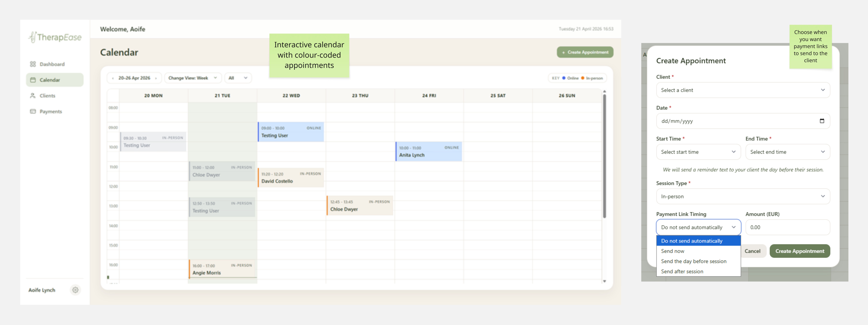This screenshot has height=325, width=868.
Task: Choose Do not send automatically option
Action: coord(698,241)
